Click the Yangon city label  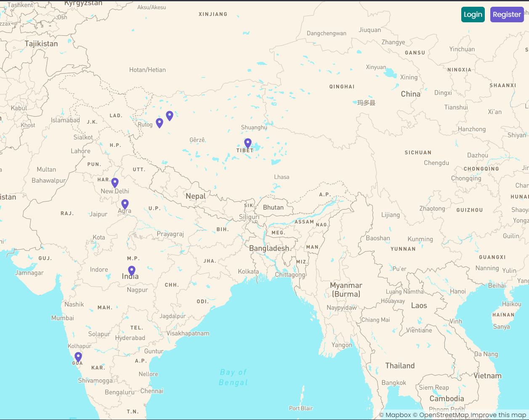[342, 344]
